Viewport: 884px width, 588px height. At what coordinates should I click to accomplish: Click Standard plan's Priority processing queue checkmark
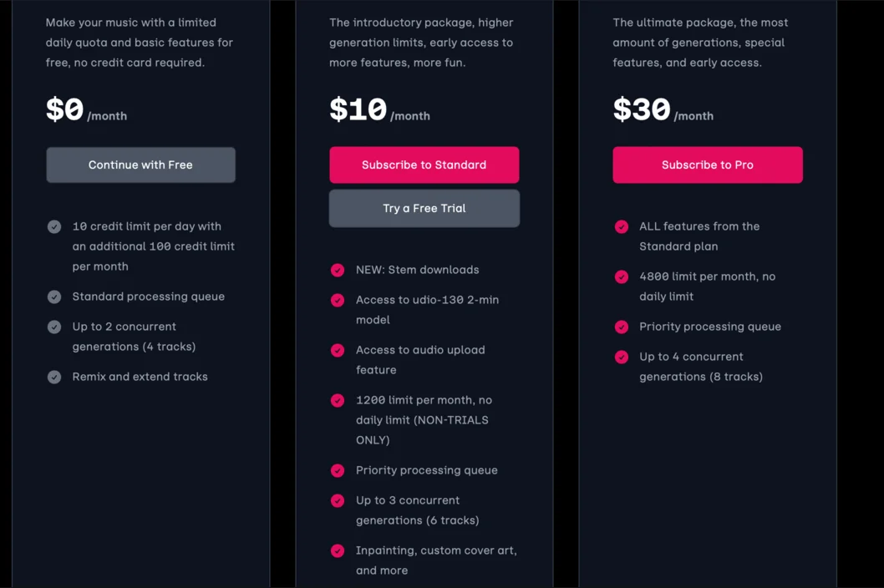pyautogui.click(x=338, y=470)
